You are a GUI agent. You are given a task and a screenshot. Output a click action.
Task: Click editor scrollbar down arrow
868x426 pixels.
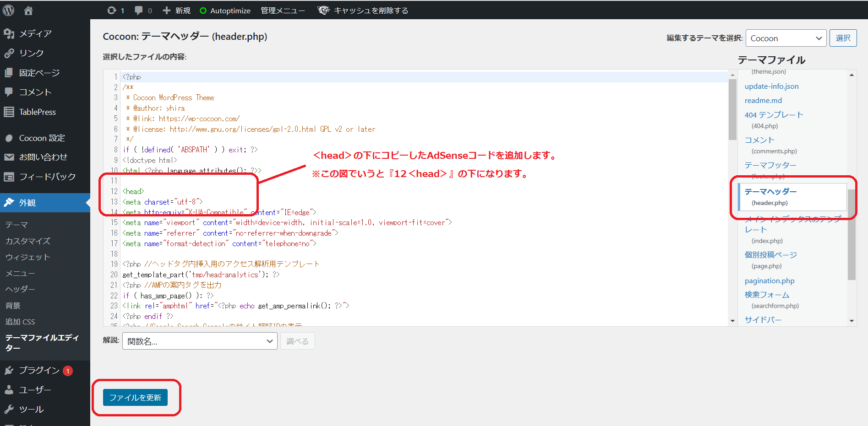pyautogui.click(x=732, y=321)
